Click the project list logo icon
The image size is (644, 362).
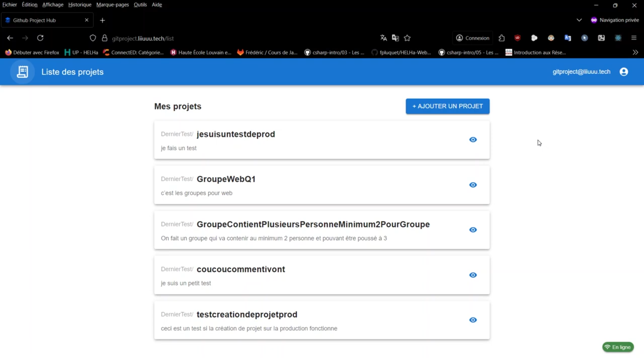(22, 72)
